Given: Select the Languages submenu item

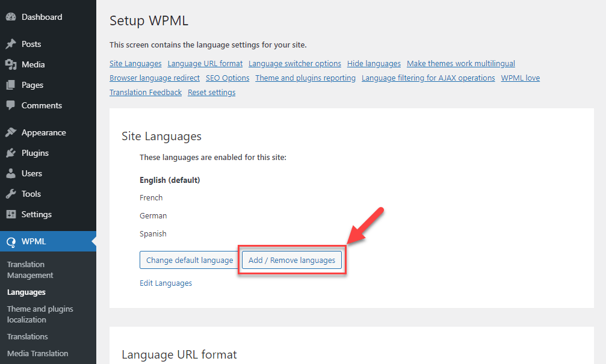Looking at the screenshot, I should tap(26, 292).
